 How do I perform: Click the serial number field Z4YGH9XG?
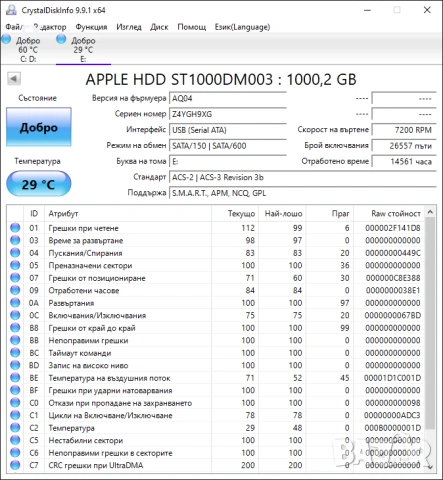point(228,114)
